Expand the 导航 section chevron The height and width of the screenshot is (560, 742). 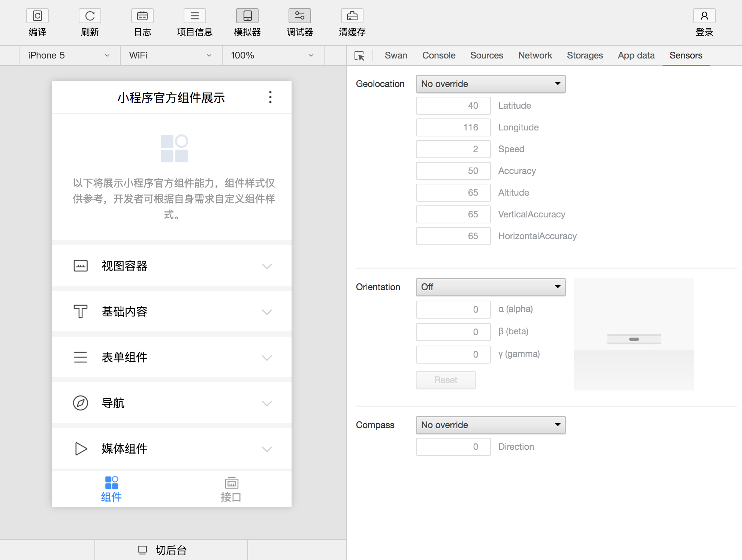267,403
